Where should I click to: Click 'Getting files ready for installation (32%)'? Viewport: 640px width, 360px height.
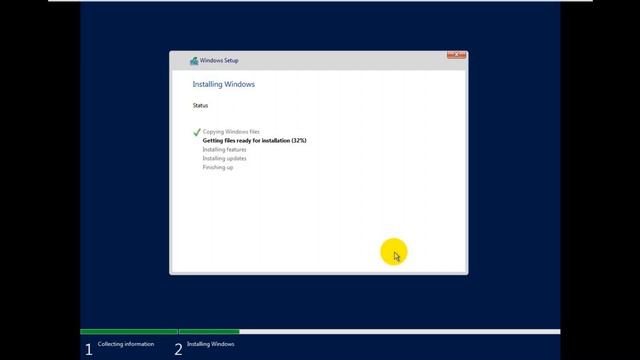pyautogui.click(x=254, y=140)
